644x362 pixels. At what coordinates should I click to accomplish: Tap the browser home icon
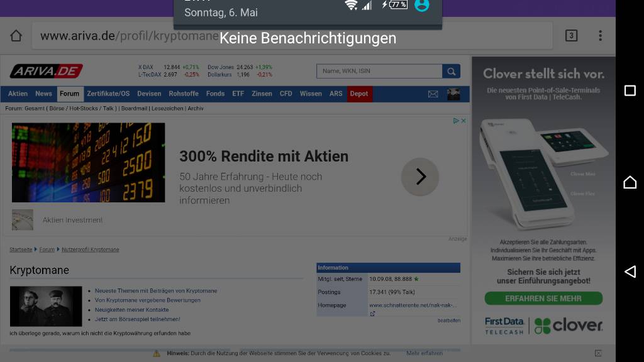16,36
